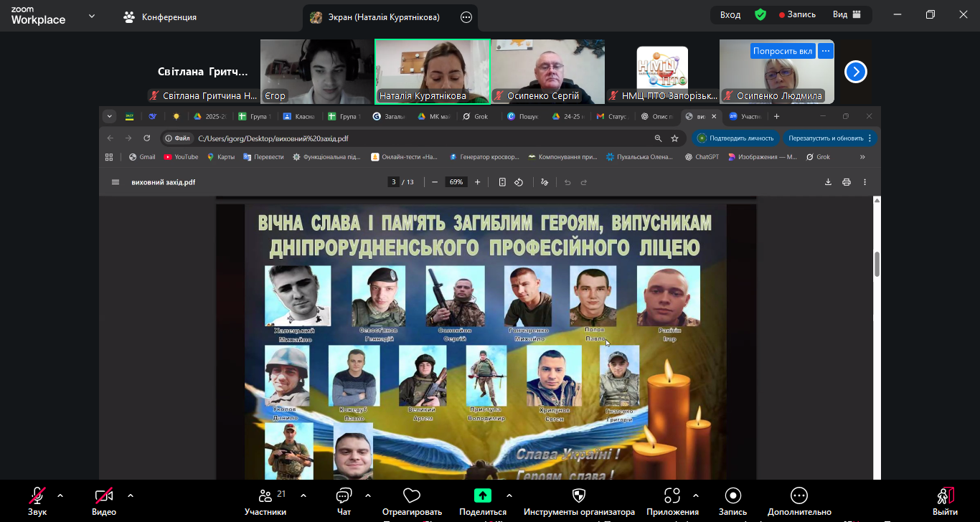This screenshot has height=522, width=980.
Task: Open the Отреагировать reactions menu
Action: click(x=412, y=500)
